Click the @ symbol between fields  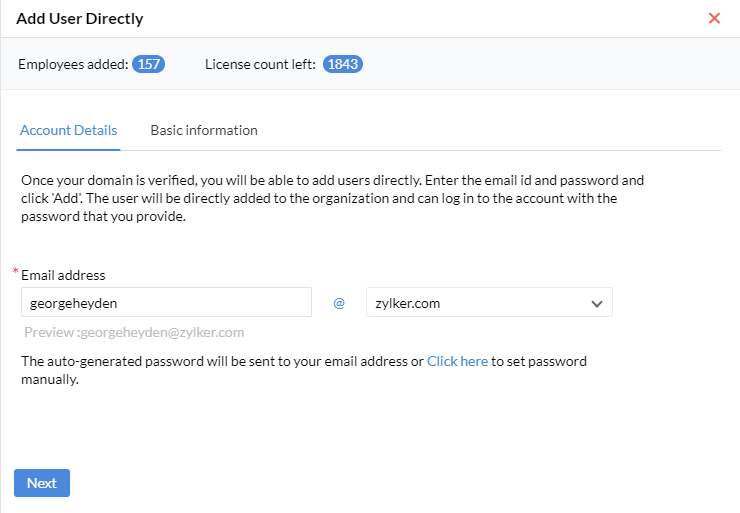pyautogui.click(x=339, y=303)
